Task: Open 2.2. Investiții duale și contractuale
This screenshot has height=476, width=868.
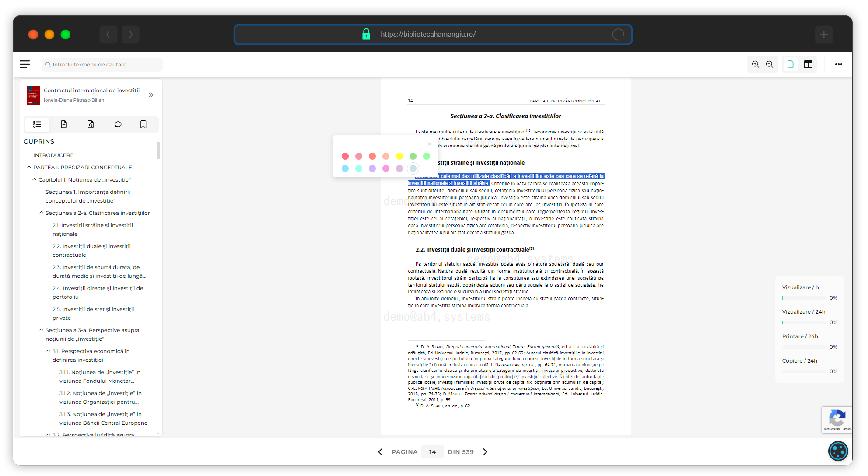Action: click(92, 251)
